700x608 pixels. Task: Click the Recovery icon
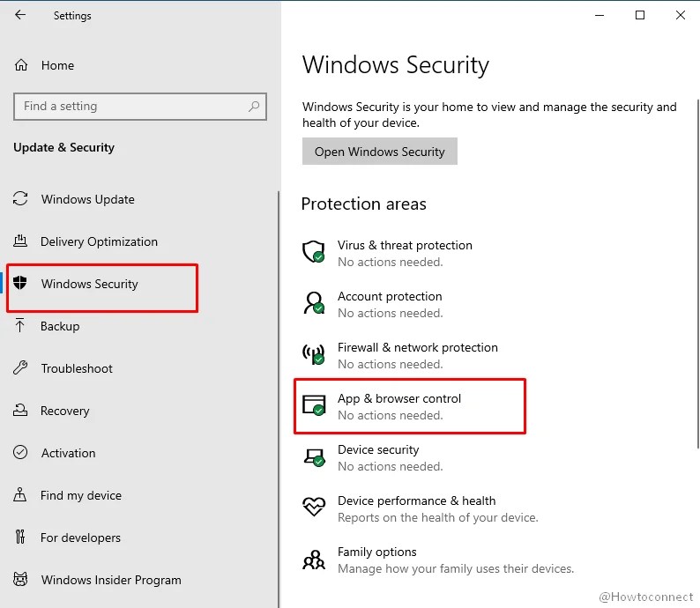point(20,410)
